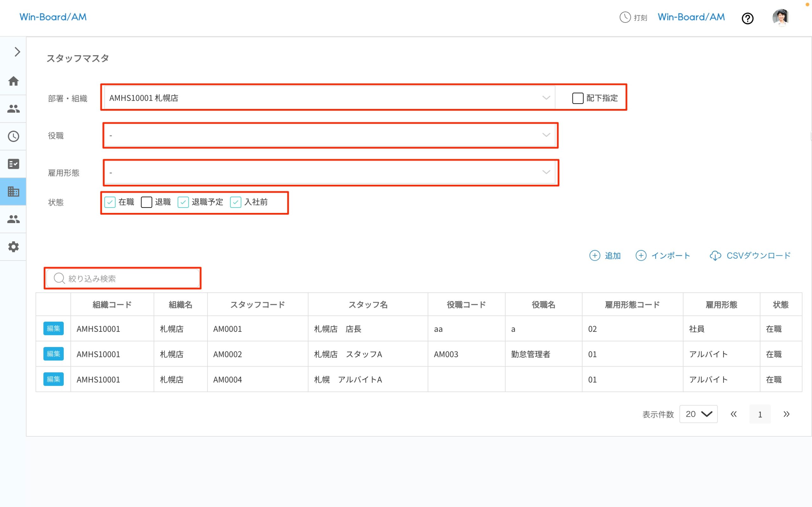Click the lower people group sidebar icon
812x507 pixels.
coord(13,219)
